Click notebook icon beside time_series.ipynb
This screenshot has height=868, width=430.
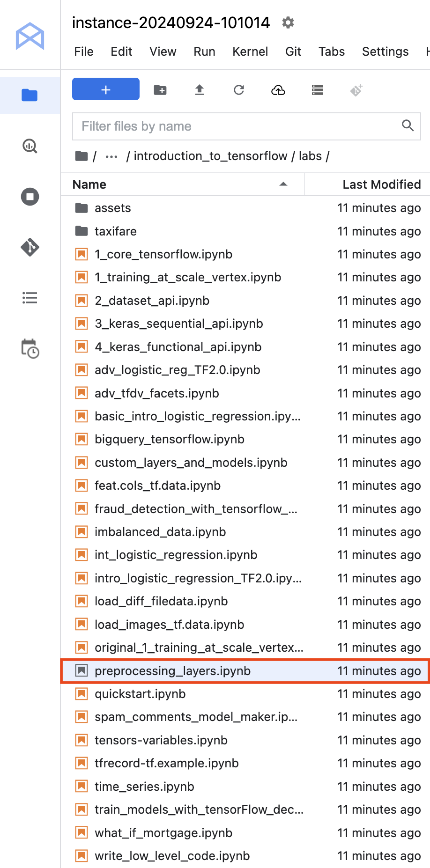(82, 787)
